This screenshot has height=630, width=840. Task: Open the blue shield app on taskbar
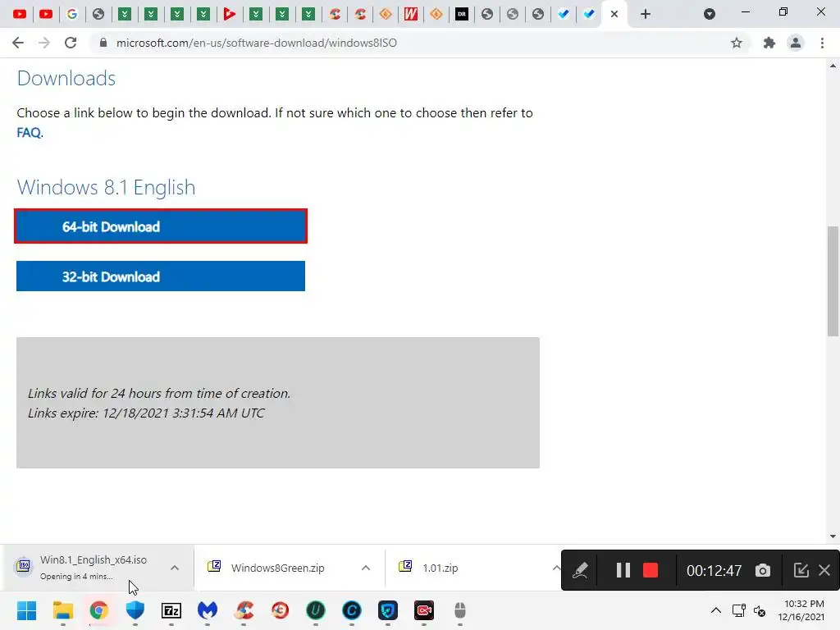[388, 610]
